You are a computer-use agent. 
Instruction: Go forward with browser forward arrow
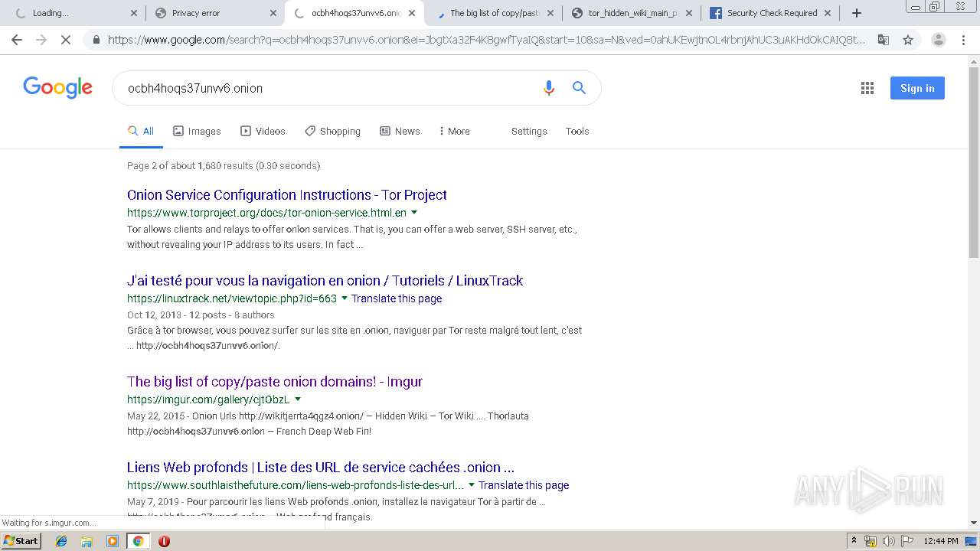pos(41,40)
